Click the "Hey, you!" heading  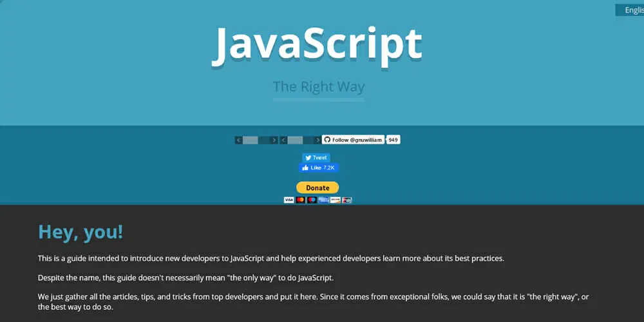[x=80, y=232]
